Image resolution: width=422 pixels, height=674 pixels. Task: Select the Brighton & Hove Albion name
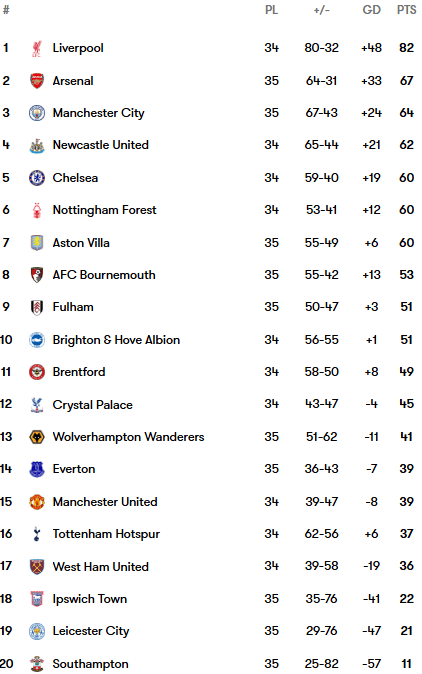pos(116,340)
